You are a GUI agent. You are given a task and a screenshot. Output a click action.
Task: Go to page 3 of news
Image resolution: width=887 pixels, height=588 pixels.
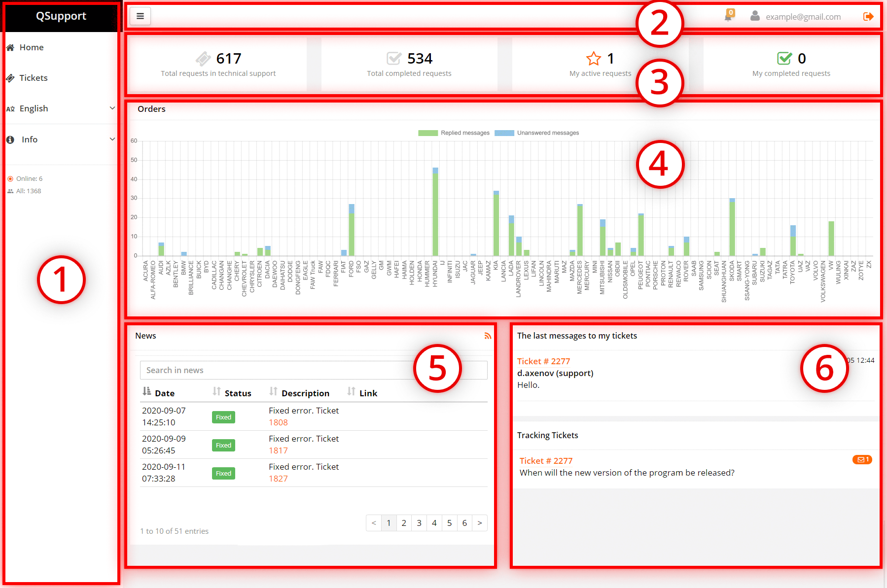point(419,523)
